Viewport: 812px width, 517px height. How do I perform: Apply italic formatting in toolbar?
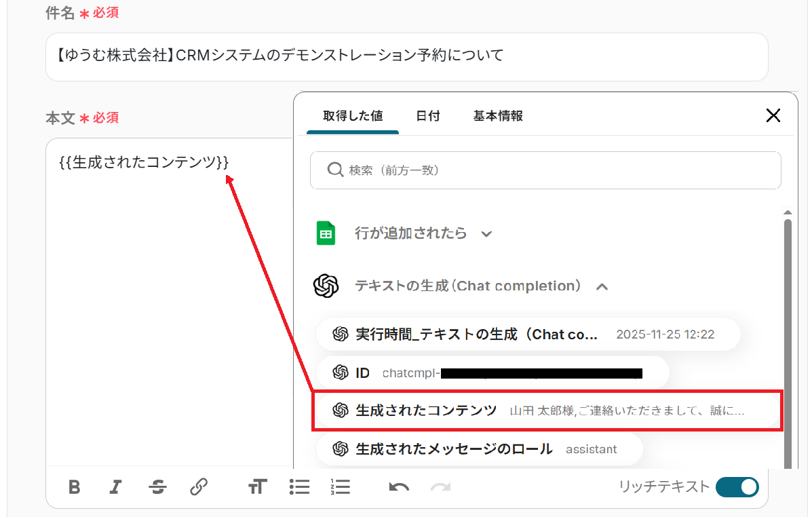click(116, 487)
